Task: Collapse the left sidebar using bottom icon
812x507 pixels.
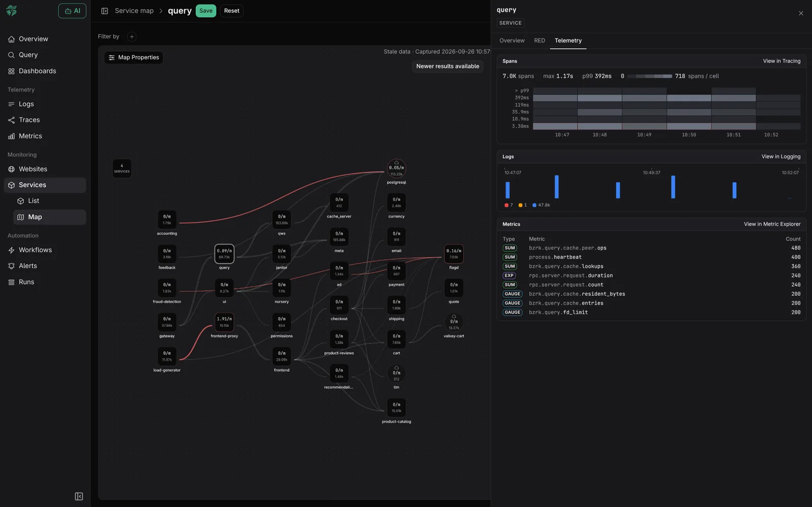Action: point(79,496)
